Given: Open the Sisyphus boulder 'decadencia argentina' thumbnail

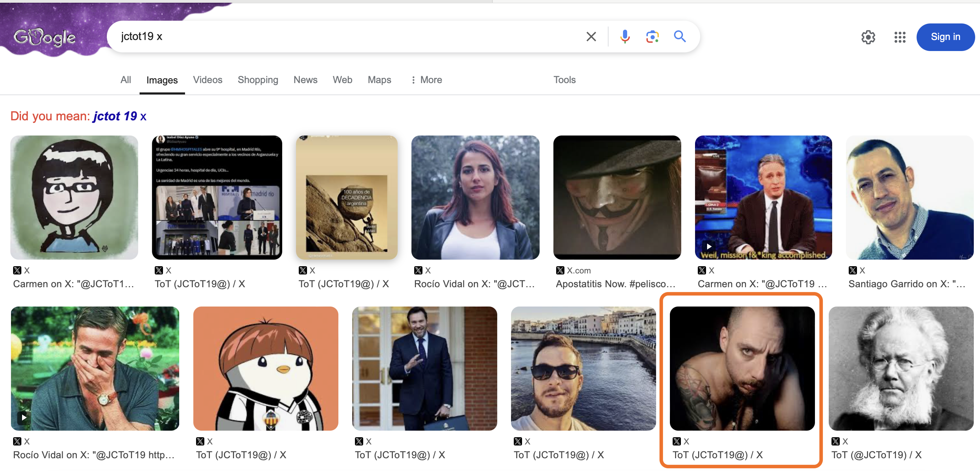Looking at the screenshot, I should point(347,198).
